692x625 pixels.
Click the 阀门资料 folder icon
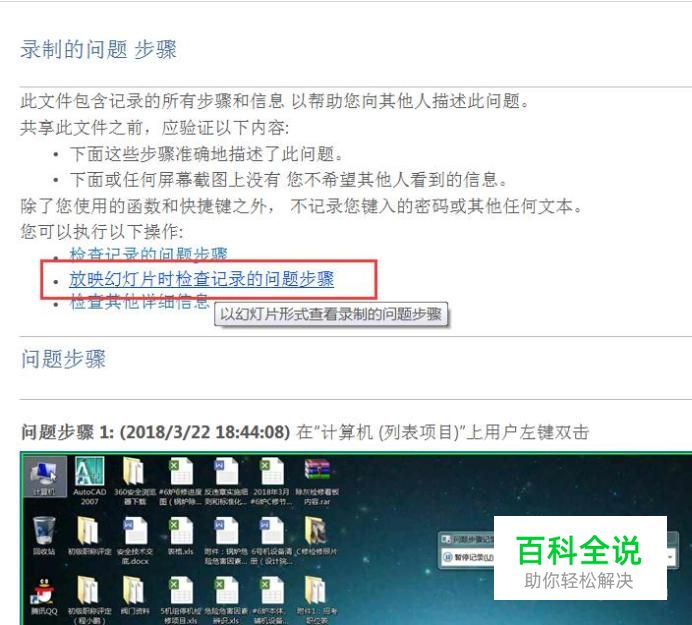coord(135,595)
